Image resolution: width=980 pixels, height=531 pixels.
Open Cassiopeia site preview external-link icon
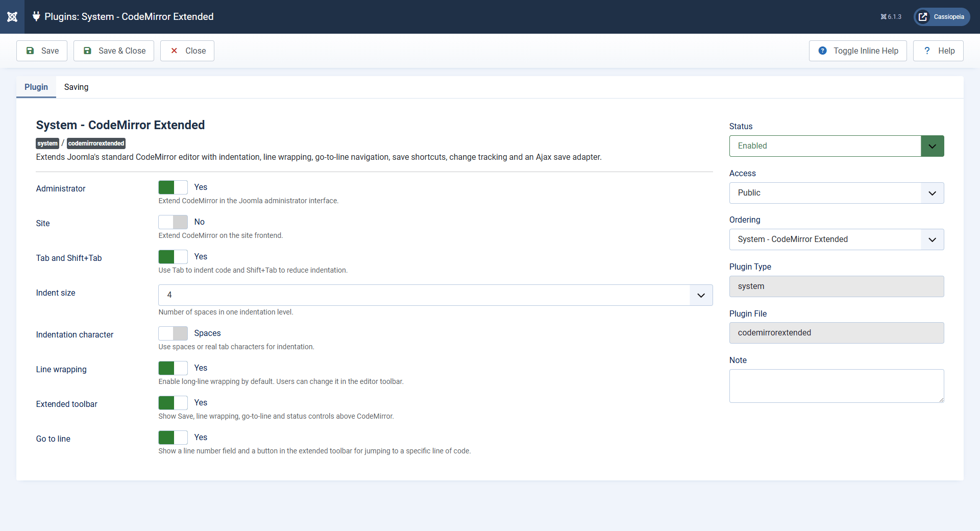pyautogui.click(x=923, y=17)
